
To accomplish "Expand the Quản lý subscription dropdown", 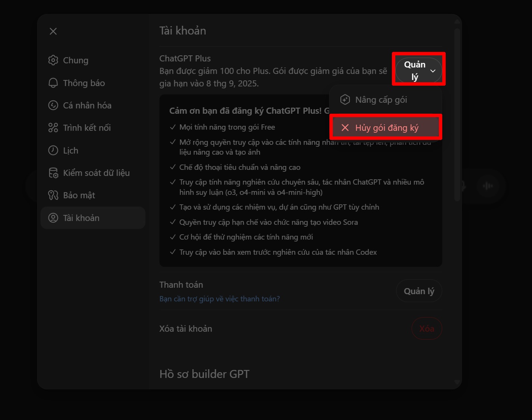I will point(419,71).
